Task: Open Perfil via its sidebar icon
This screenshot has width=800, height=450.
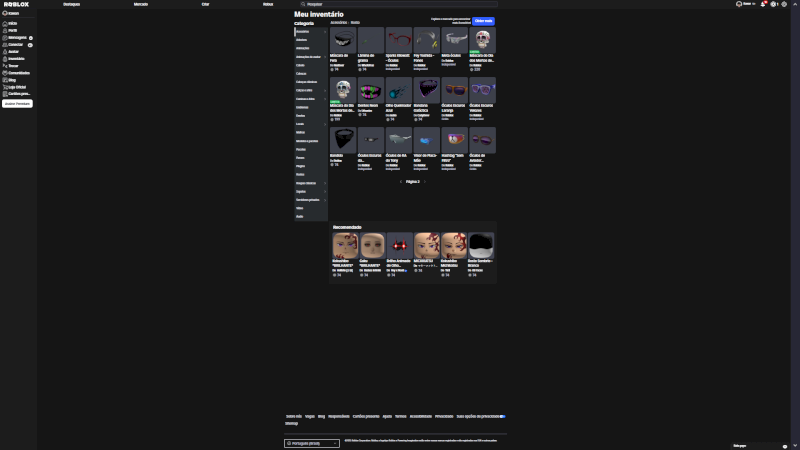Action: [5, 31]
